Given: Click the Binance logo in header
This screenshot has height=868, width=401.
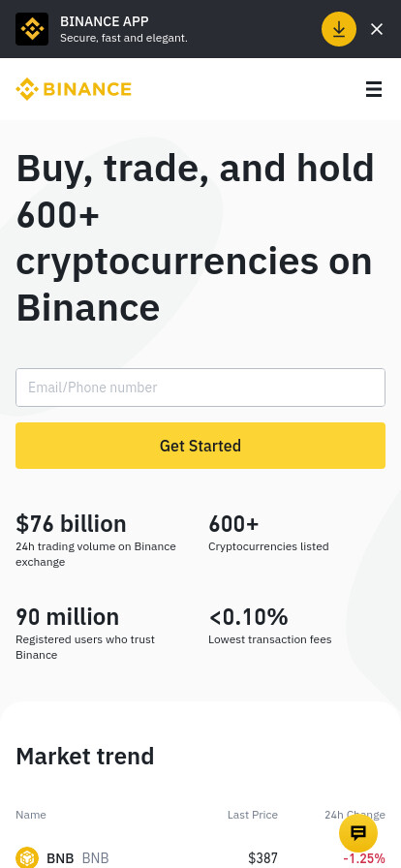Looking at the screenshot, I should pos(74,89).
